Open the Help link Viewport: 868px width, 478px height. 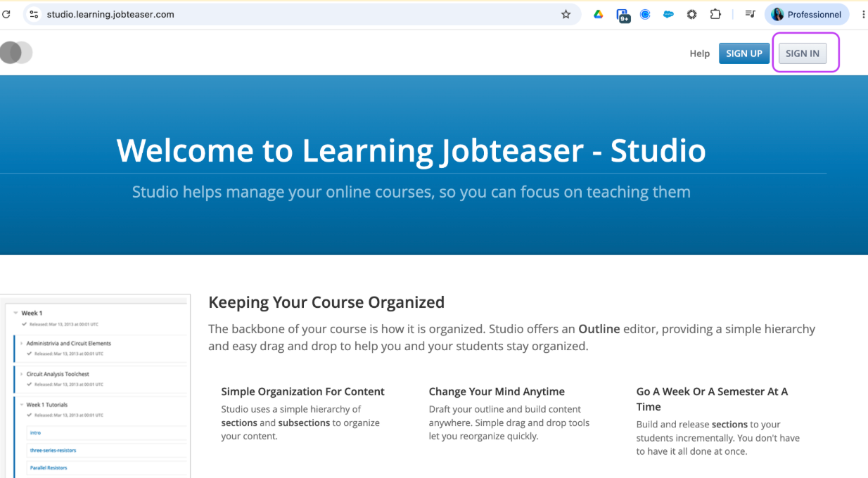coord(699,53)
